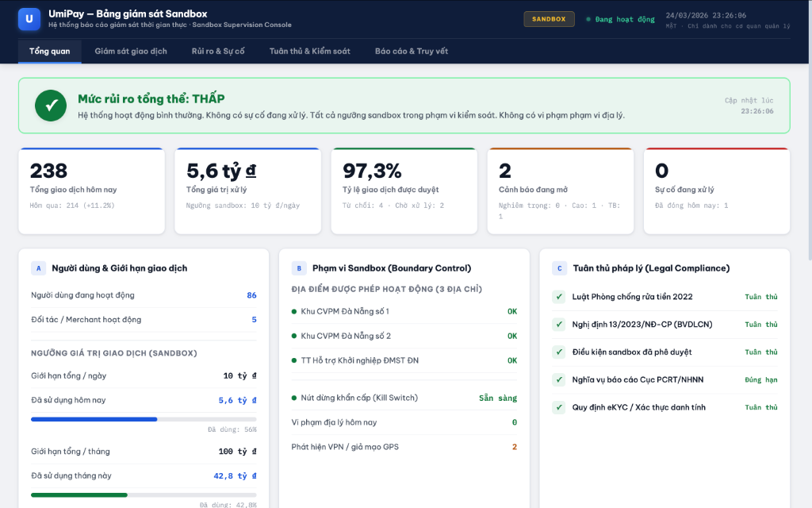Click green dot beside Kill Switch row

tap(294, 398)
